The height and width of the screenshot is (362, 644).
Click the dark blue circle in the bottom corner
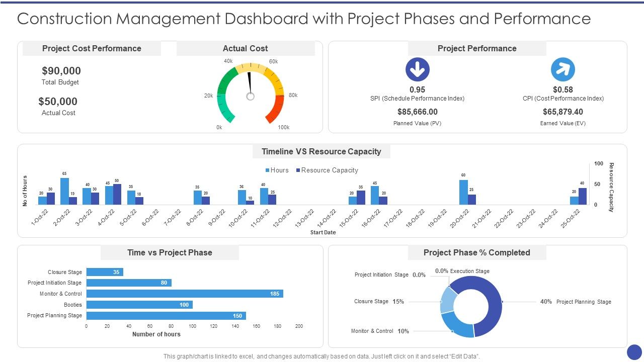tap(635, 351)
